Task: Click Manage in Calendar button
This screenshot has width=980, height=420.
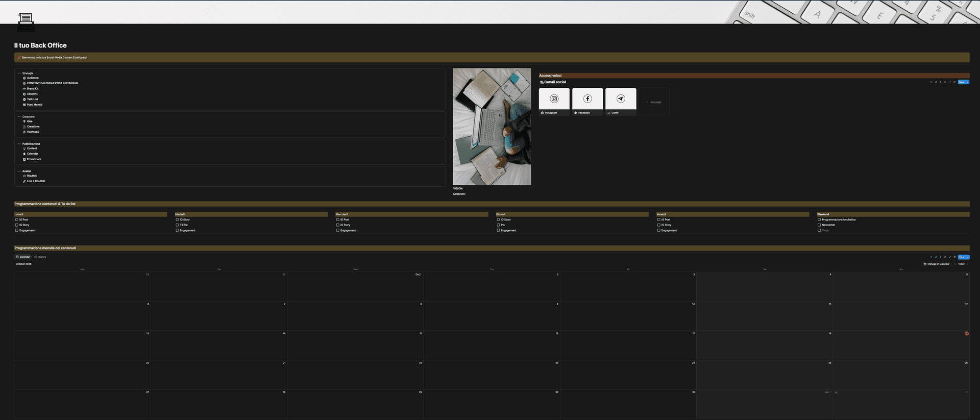Action: point(937,264)
